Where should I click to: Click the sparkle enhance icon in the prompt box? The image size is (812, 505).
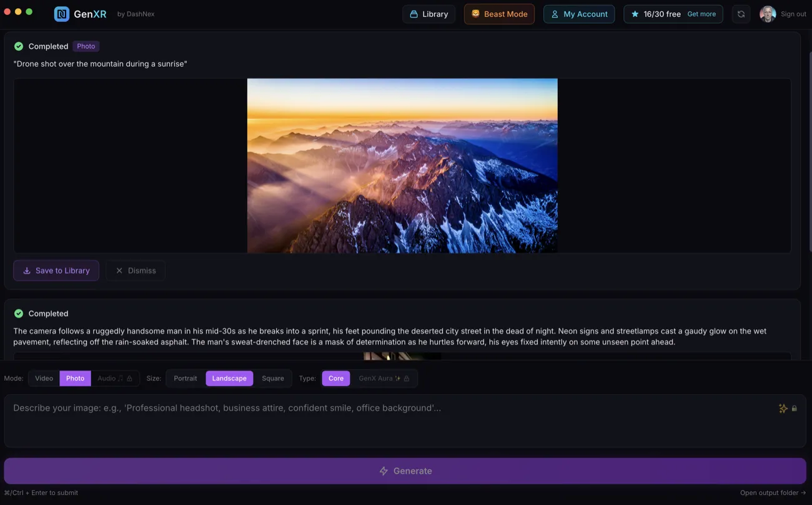pos(783,407)
